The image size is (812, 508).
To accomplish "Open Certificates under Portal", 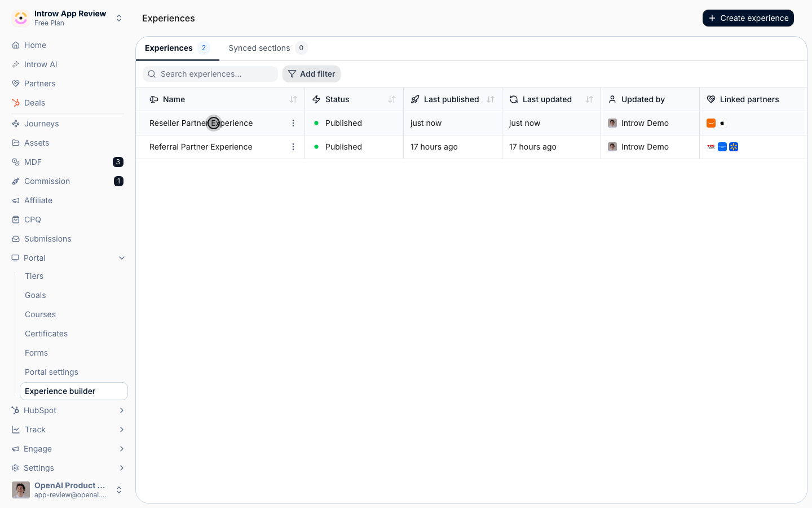I will (74, 334).
